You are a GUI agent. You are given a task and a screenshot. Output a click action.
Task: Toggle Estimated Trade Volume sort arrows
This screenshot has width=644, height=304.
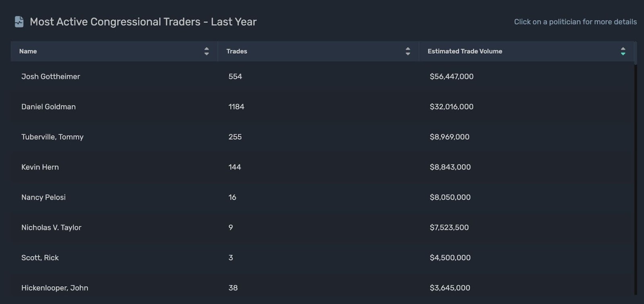(x=623, y=51)
